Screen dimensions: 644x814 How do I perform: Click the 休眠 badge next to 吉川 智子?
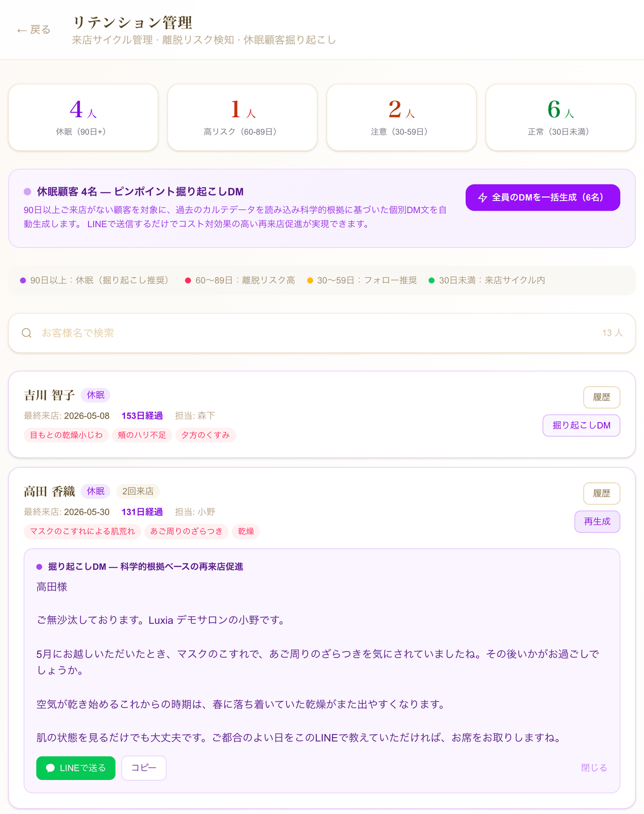pyautogui.click(x=96, y=395)
